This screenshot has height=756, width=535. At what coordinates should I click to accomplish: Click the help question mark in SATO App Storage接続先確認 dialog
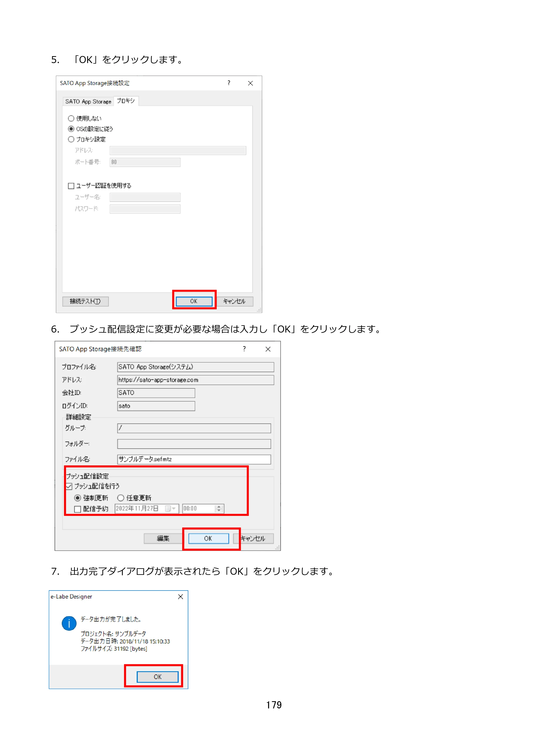[244, 349]
